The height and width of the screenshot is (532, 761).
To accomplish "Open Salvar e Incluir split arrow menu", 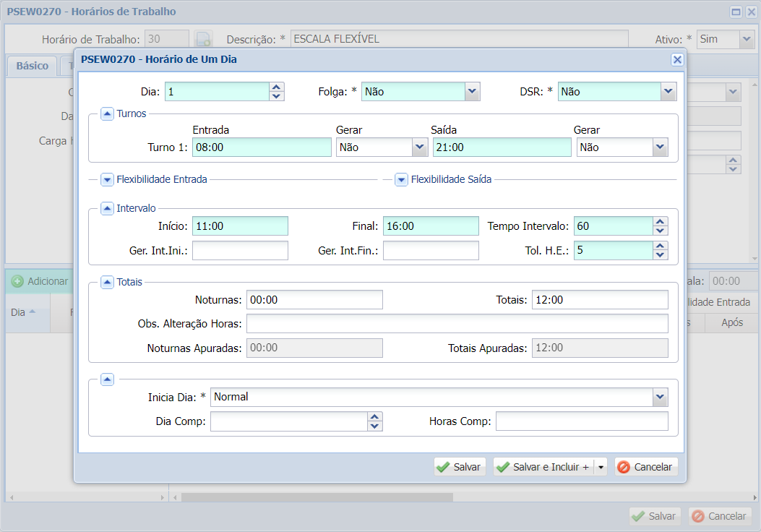I will 601,467.
